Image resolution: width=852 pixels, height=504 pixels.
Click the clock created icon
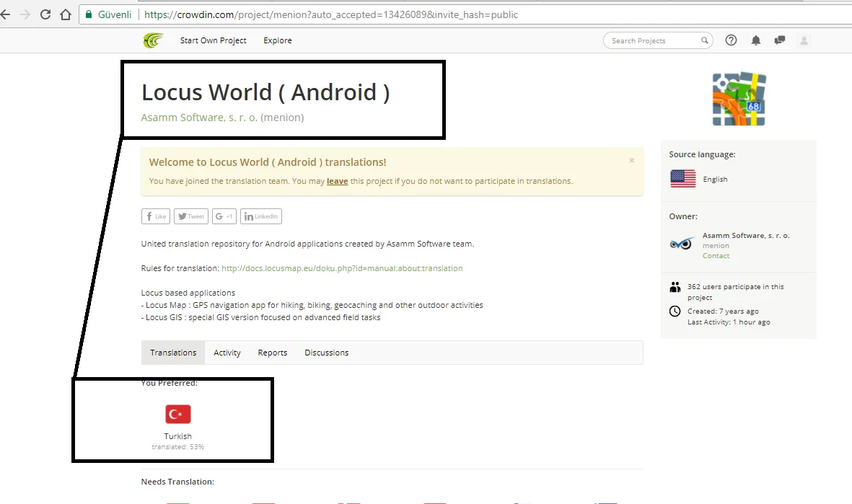(x=675, y=311)
